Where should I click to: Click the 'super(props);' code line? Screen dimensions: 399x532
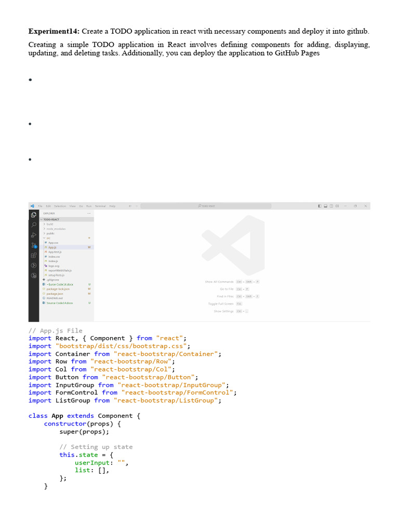[x=84, y=432]
